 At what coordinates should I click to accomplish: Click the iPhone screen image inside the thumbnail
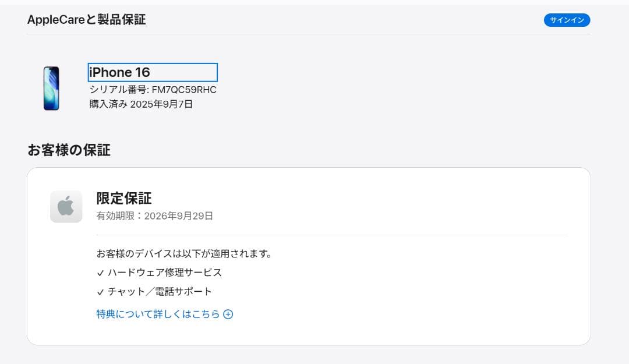[52, 87]
